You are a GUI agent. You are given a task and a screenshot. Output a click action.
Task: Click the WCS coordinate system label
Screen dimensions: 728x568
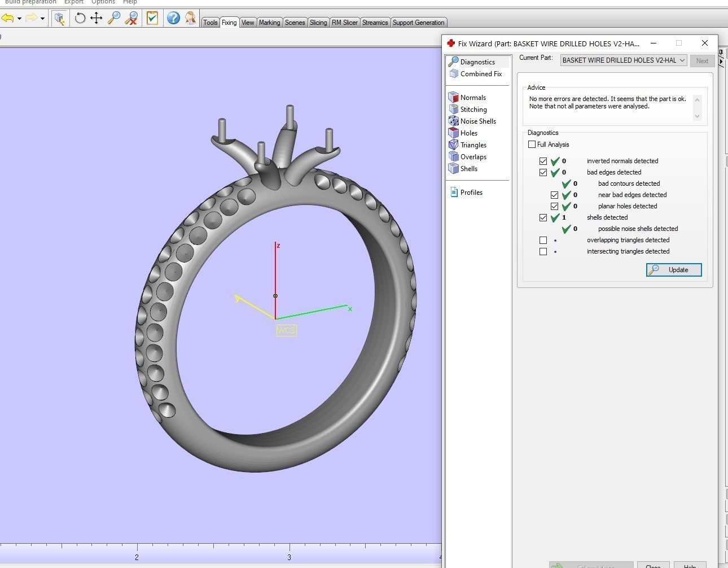tap(286, 330)
